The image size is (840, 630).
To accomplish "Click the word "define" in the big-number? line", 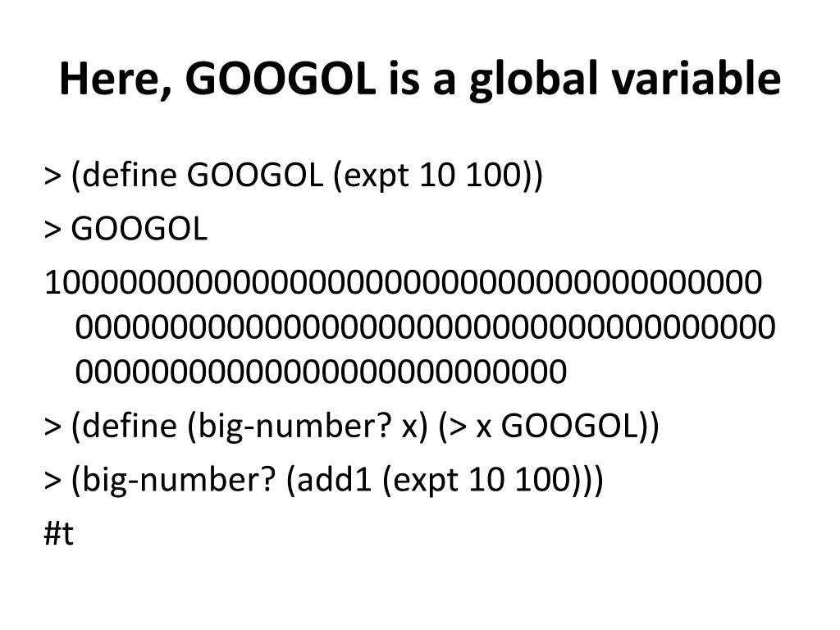I will pos(130,426).
